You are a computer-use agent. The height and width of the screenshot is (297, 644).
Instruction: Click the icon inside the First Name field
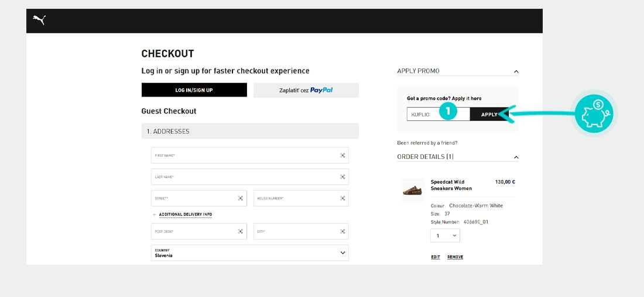point(342,156)
